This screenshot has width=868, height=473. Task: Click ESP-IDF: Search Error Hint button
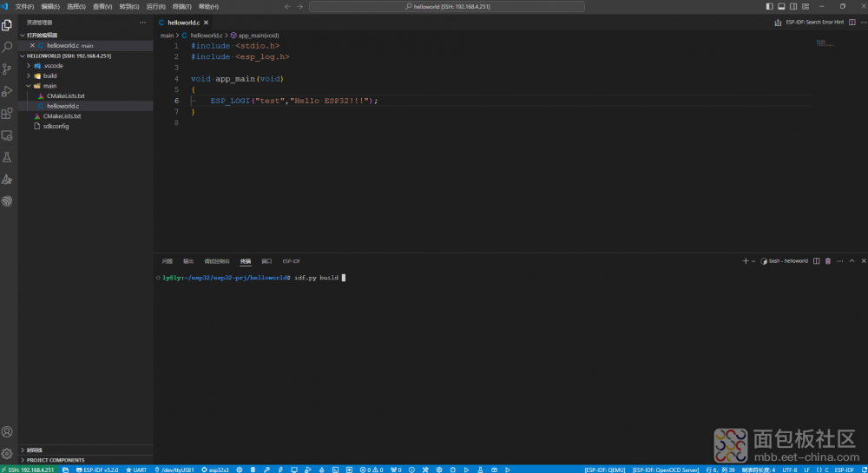(x=814, y=22)
